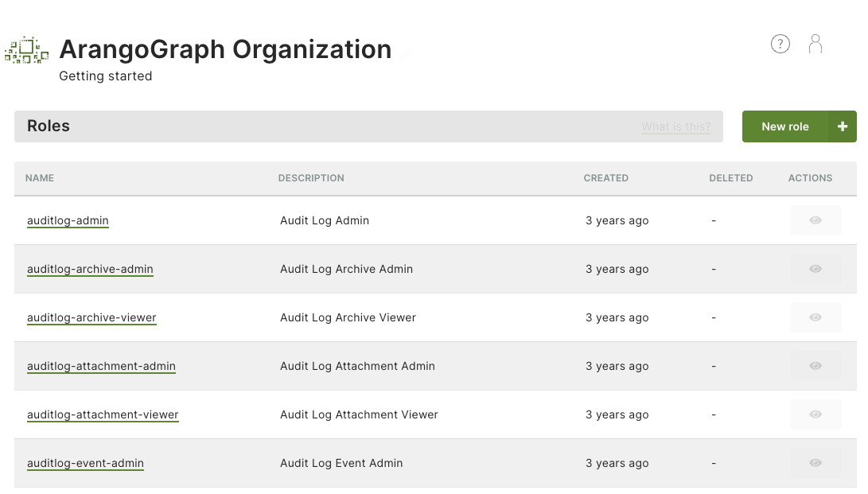
Task: Open the auditlog-admin role link
Action: (68, 220)
